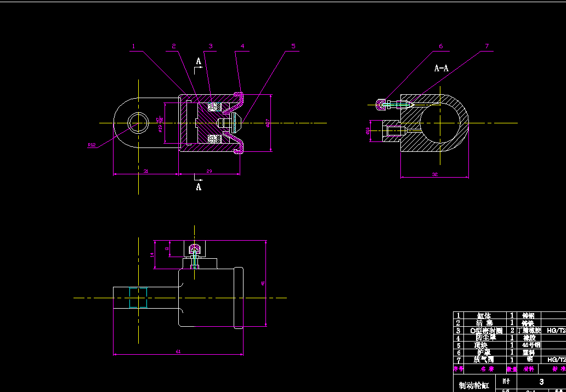Click the ø27 outer diameter dimension
This screenshot has height=392, width=566.
pos(268,123)
